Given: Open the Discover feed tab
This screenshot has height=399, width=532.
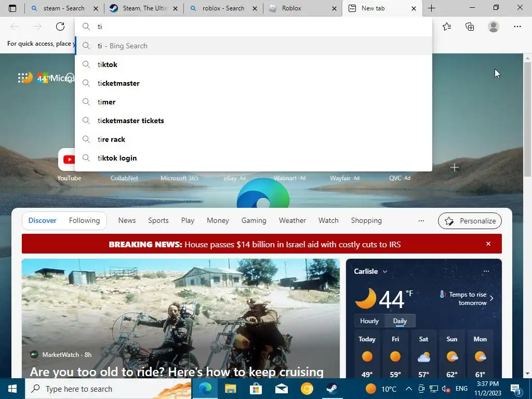Looking at the screenshot, I should click(x=43, y=220).
